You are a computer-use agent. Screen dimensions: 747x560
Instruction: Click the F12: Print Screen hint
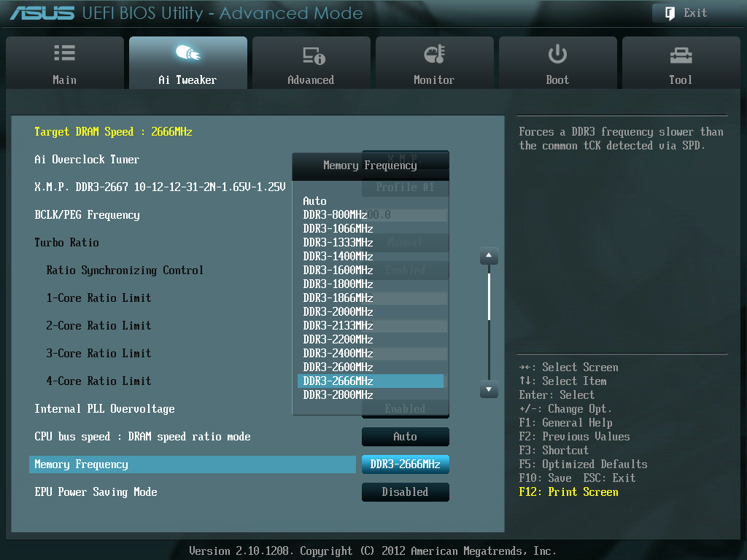pyautogui.click(x=569, y=492)
